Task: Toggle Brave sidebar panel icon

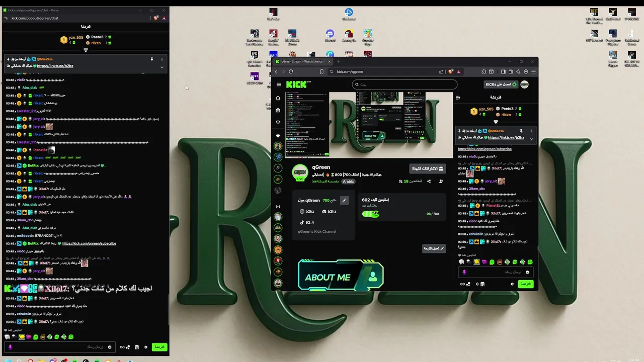Action: 503,72
